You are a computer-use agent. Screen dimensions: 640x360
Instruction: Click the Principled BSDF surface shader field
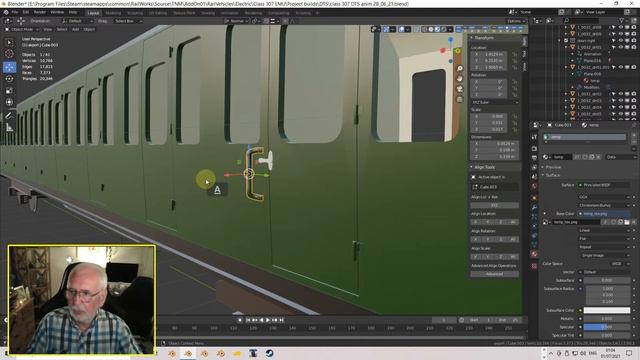tap(604, 185)
